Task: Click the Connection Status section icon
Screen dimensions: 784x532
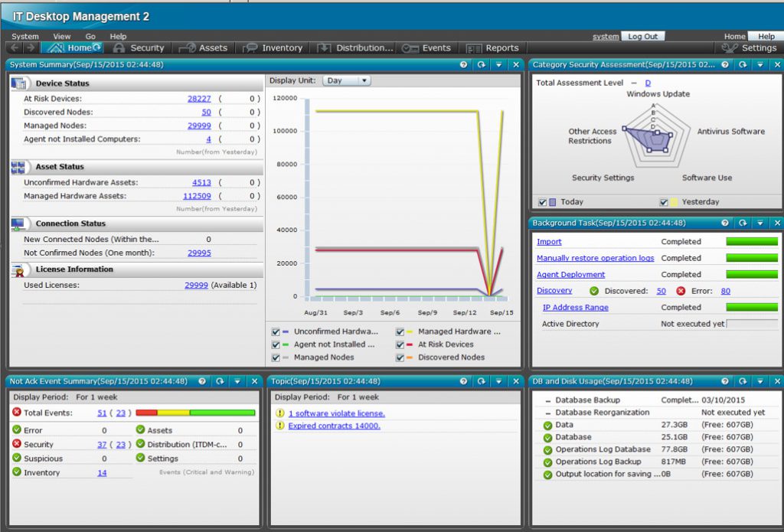Action: (18, 224)
